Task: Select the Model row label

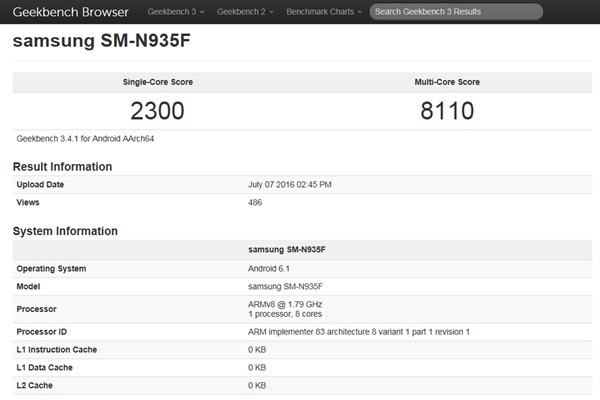Action: coord(28,286)
